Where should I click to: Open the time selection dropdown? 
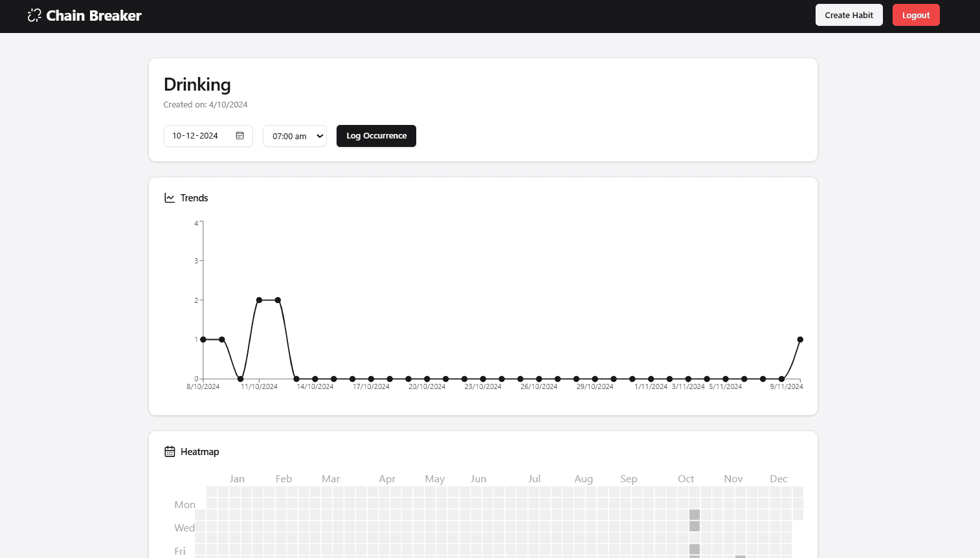click(x=295, y=136)
